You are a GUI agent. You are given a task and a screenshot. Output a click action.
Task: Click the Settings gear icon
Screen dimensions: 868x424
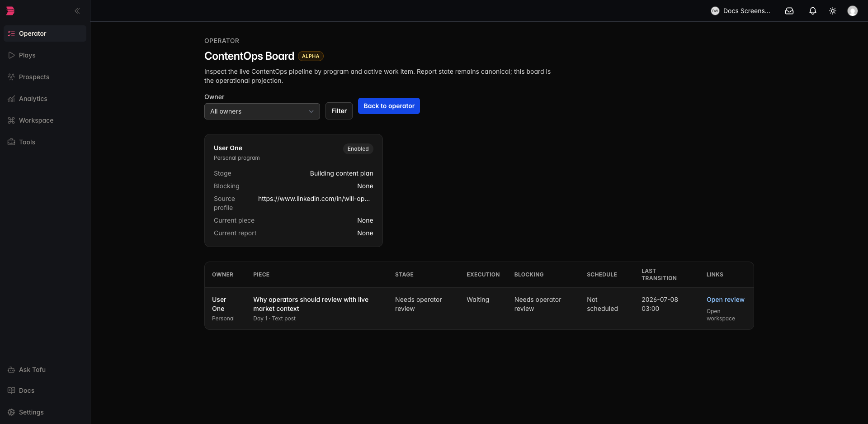click(11, 412)
